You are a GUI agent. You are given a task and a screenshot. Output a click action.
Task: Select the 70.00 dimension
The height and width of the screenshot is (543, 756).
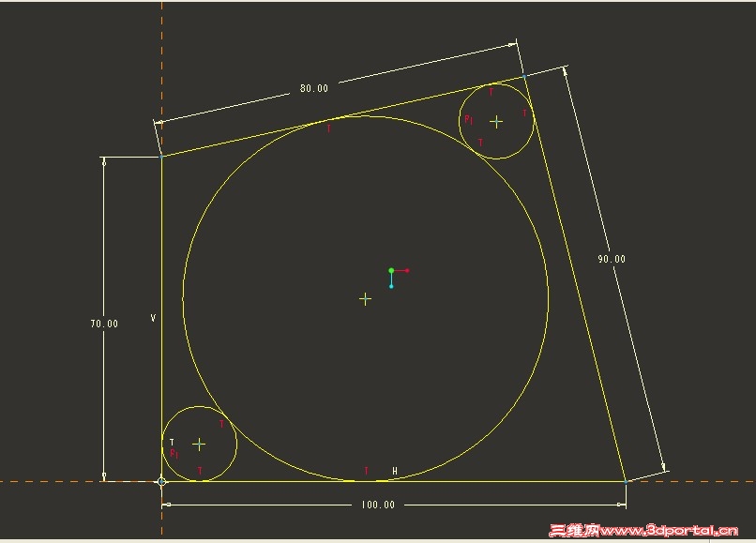point(103,323)
